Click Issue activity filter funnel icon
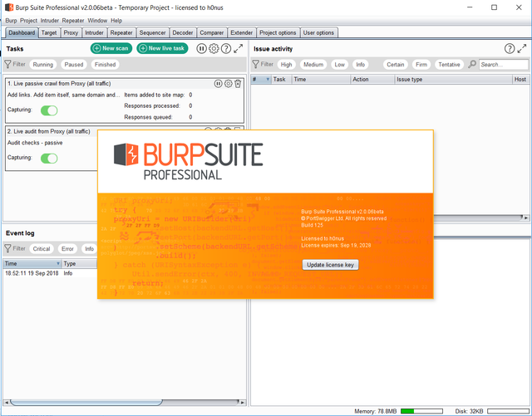The width and height of the screenshot is (532, 416). [255, 64]
